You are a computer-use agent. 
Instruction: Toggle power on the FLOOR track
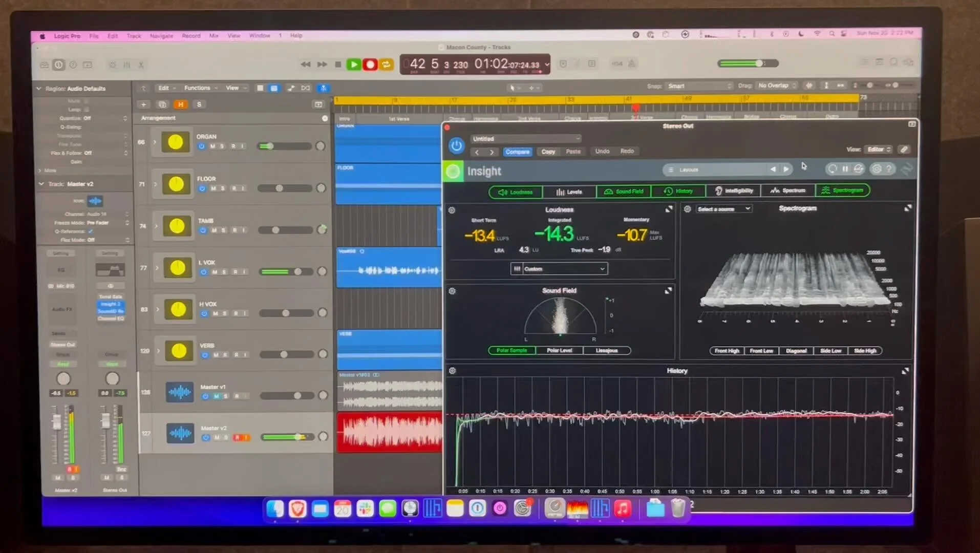202,188
